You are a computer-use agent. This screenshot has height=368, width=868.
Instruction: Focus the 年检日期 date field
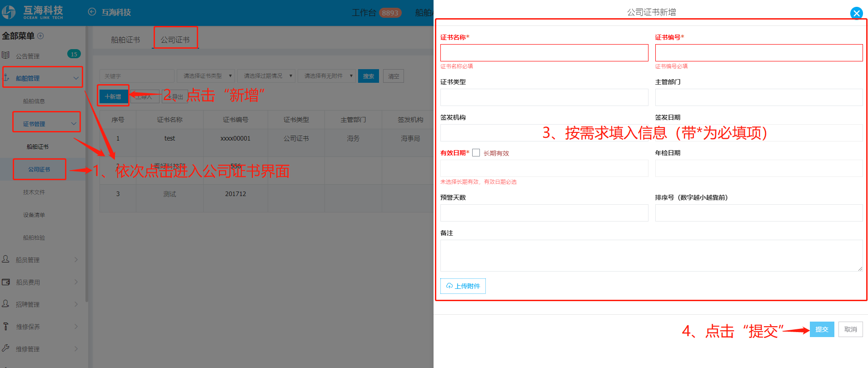click(x=759, y=168)
